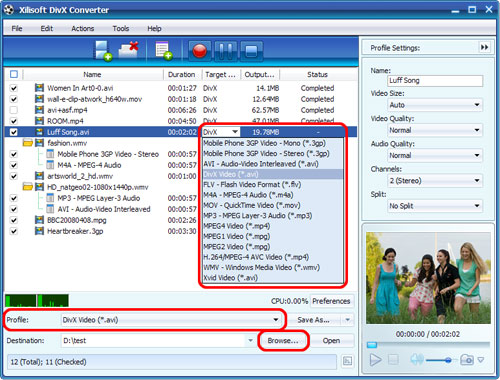Viewport: 500px width, 380px height.
Task: Click the CPU usage graph
Action: coord(37,300)
